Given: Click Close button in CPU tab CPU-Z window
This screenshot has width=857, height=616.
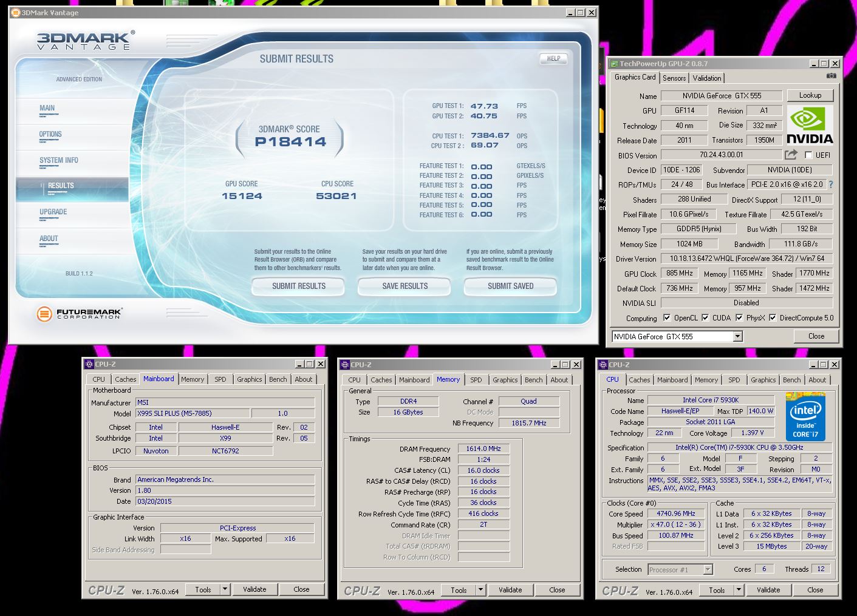Looking at the screenshot, I should (815, 589).
